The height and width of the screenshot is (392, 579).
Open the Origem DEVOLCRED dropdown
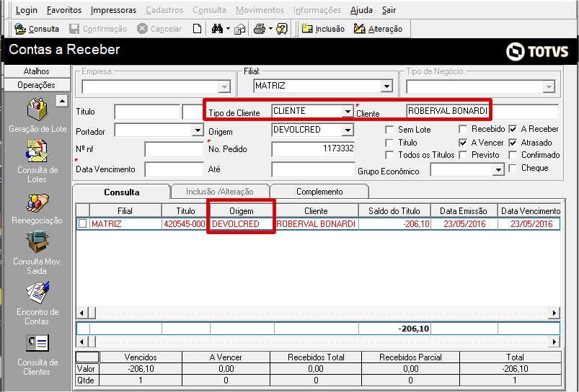(x=347, y=130)
